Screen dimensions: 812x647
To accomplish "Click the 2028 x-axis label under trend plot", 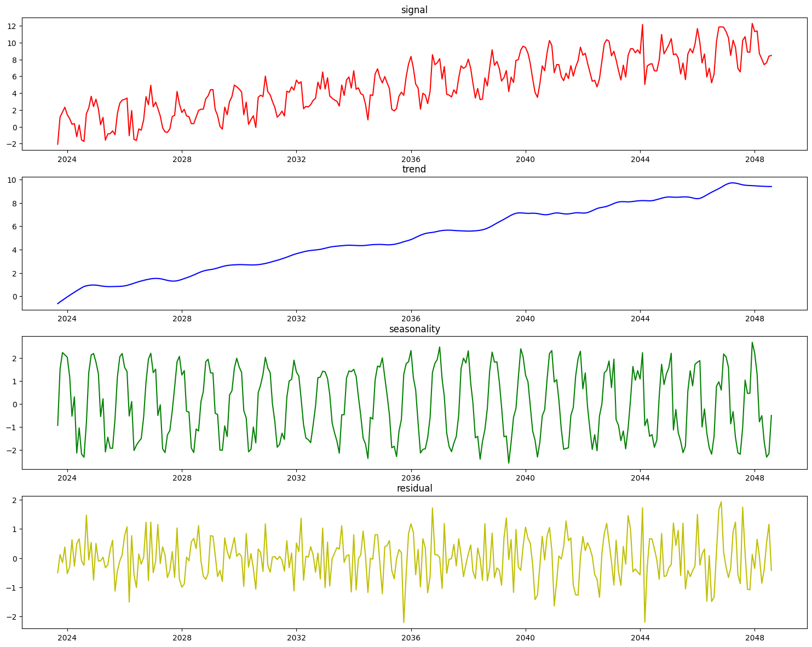I will tap(182, 319).
